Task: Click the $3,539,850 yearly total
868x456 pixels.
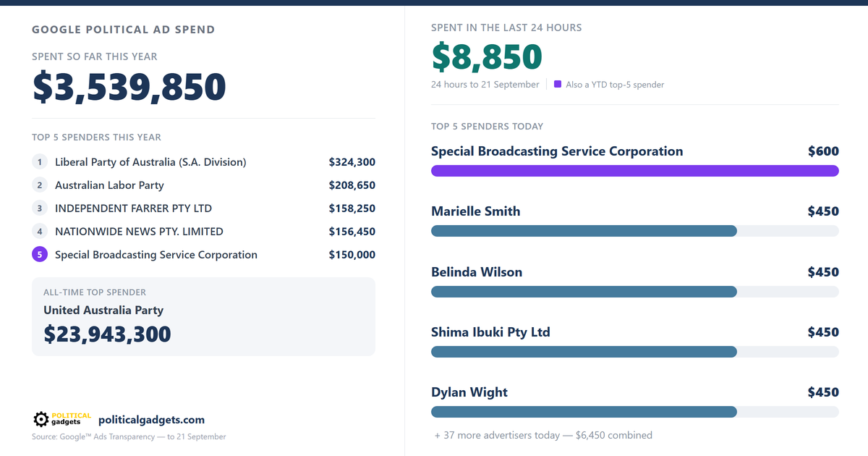Action: [x=129, y=87]
